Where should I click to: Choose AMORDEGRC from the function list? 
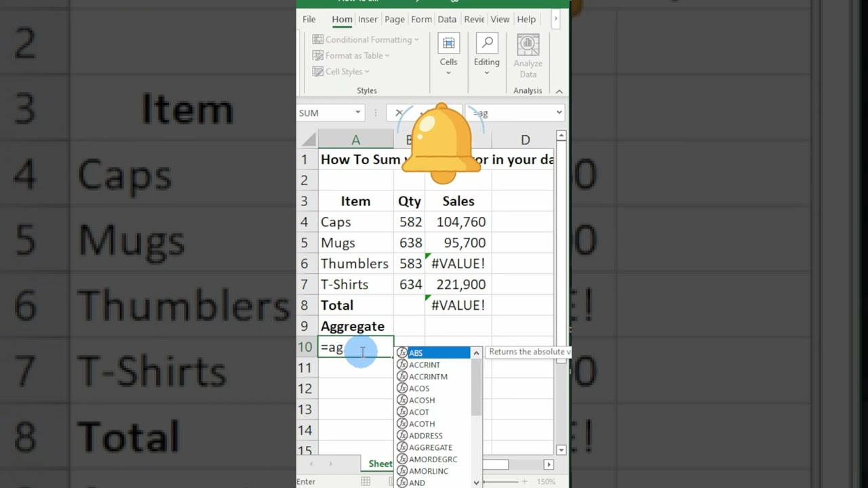433,459
